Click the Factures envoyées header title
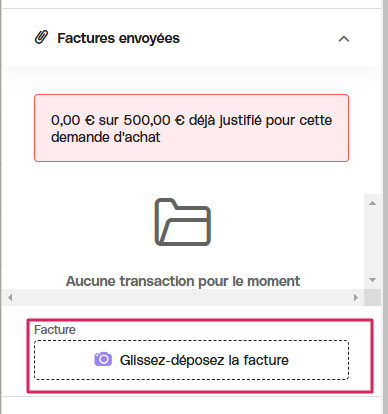The image size is (388, 414). click(x=118, y=38)
